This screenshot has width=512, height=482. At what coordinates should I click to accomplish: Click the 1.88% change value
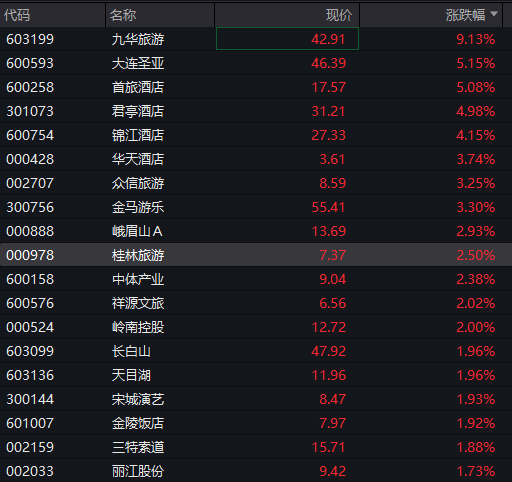pos(476,447)
